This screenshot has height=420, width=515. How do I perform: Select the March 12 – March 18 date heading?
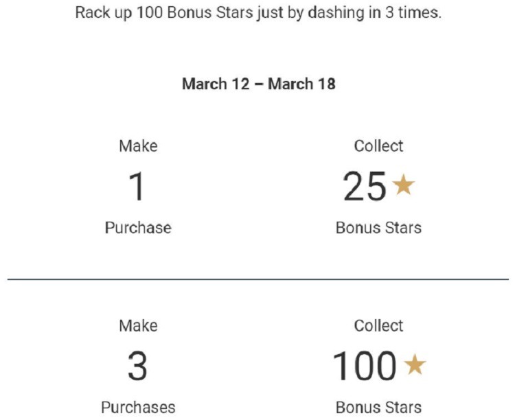click(259, 84)
